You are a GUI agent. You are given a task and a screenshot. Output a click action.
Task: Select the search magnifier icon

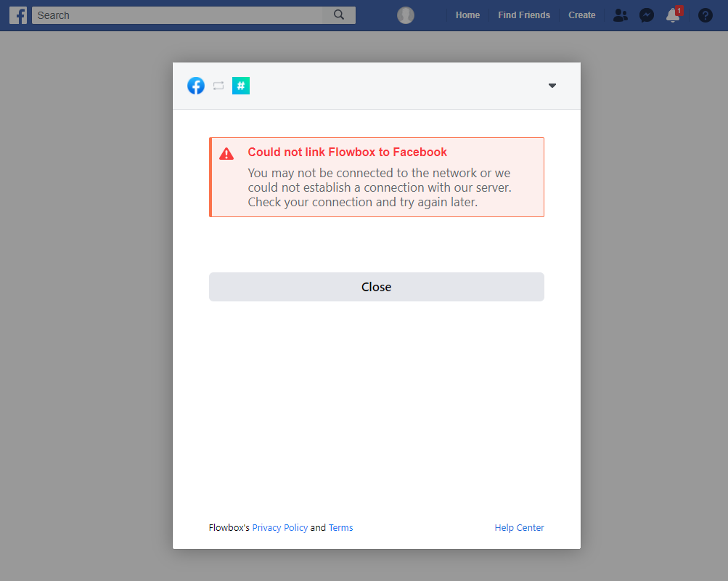[338, 15]
